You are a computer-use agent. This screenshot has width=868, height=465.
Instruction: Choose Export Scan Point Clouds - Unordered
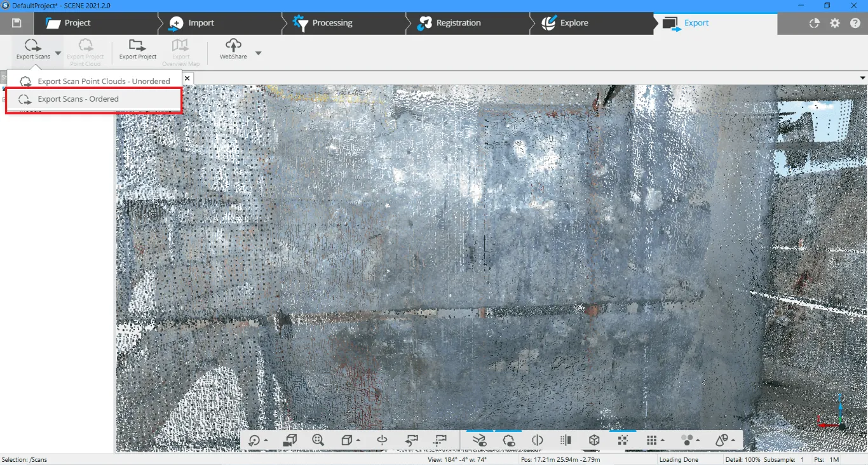pos(95,81)
